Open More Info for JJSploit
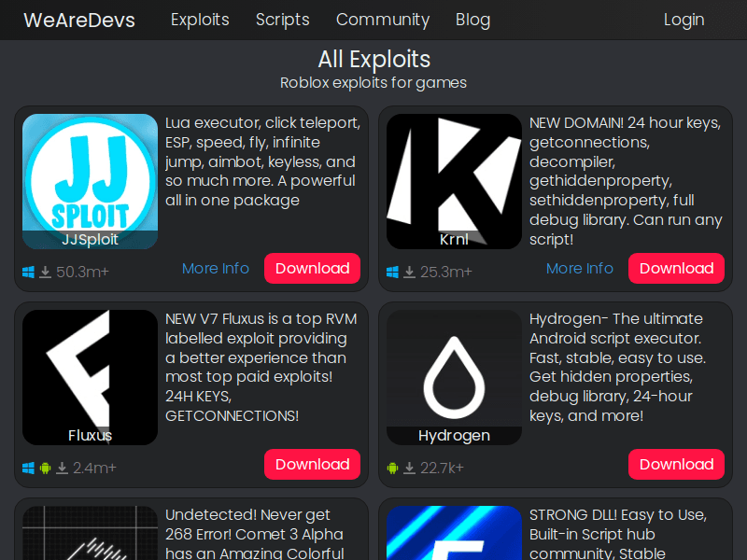The image size is (747, 560). point(216,269)
